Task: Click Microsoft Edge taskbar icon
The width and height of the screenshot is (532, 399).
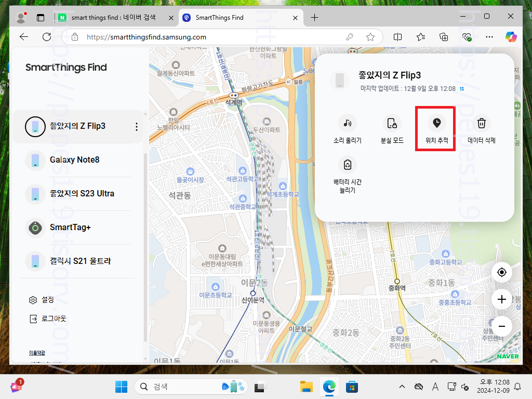Action: pos(329,387)
